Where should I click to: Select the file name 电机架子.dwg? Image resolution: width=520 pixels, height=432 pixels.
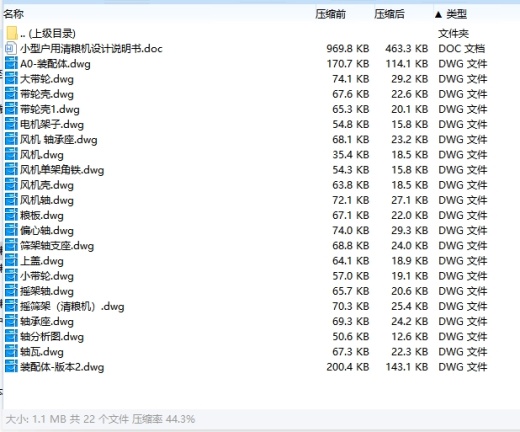click(52, 124)
